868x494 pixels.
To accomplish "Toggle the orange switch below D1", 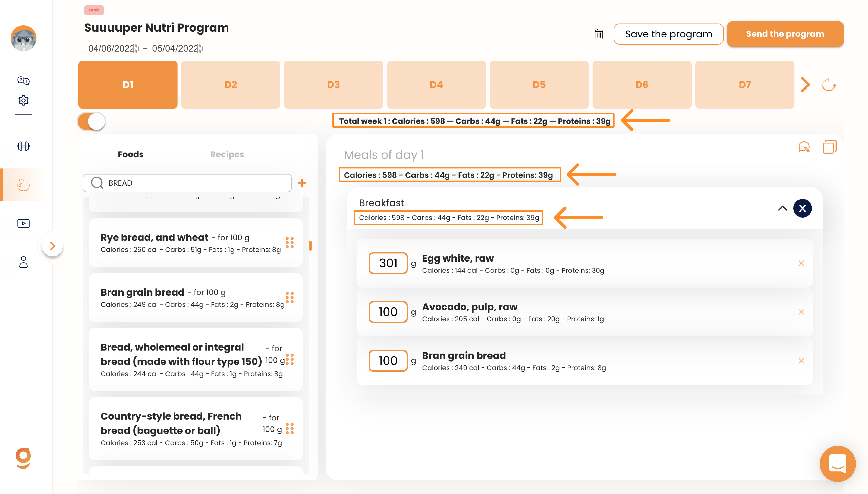I will click(x=92, y=121).
